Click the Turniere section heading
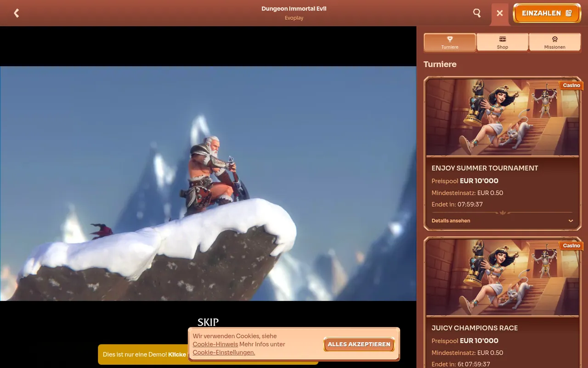Viewport: 588px width, 368px height. pos(440,64)
